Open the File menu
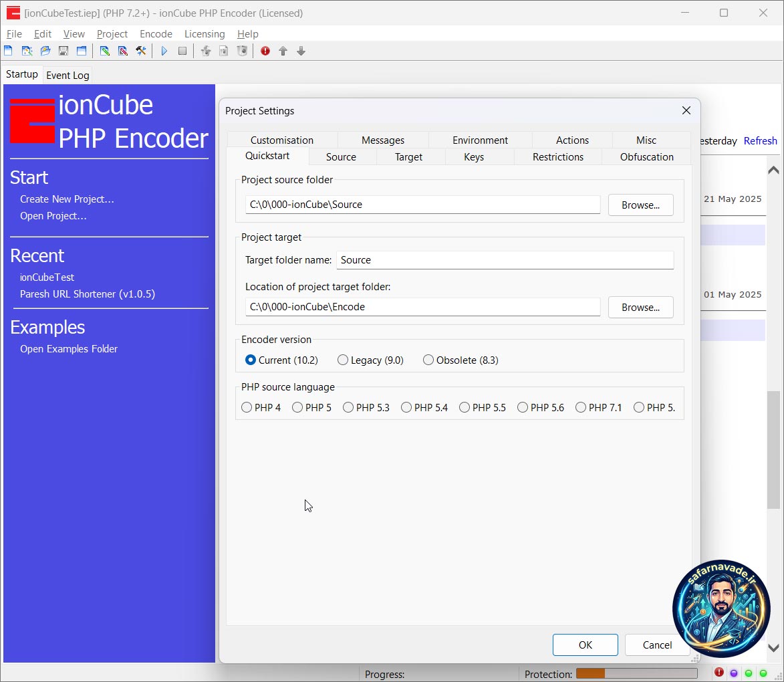Viewport: 784px width, 682px height. click(x=14, y=33)
